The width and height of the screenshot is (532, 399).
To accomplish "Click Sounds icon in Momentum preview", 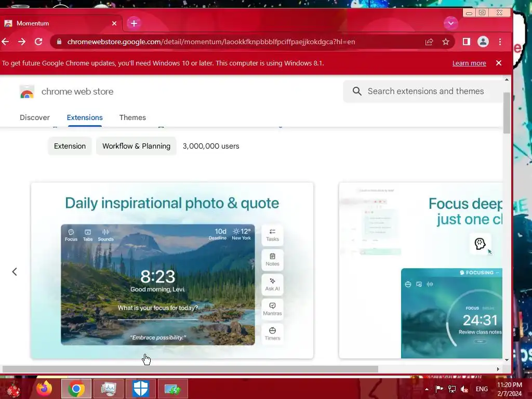I will point(105,235).
